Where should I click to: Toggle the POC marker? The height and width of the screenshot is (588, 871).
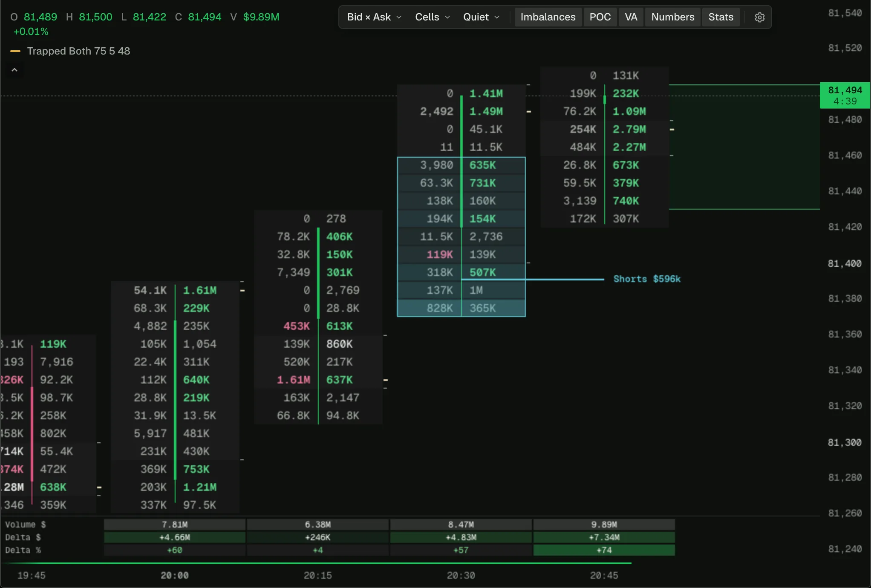click(600, 17)
